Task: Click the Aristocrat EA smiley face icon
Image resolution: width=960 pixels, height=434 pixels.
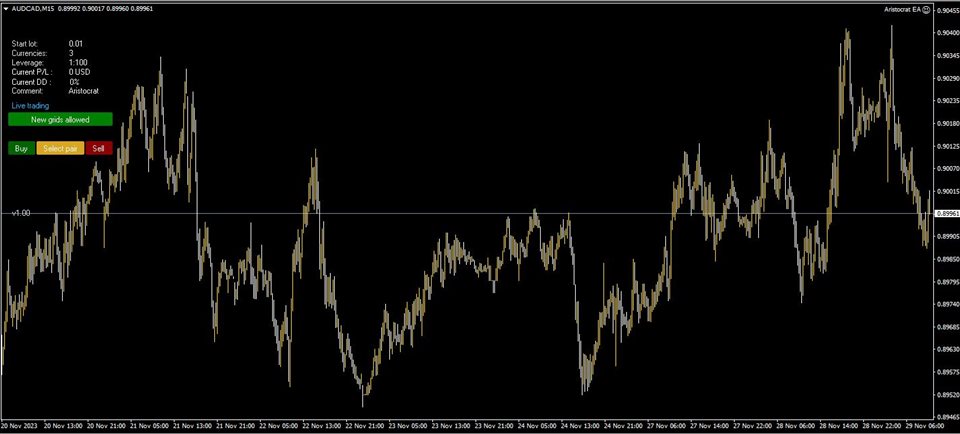Action: [x=926, y=9]
